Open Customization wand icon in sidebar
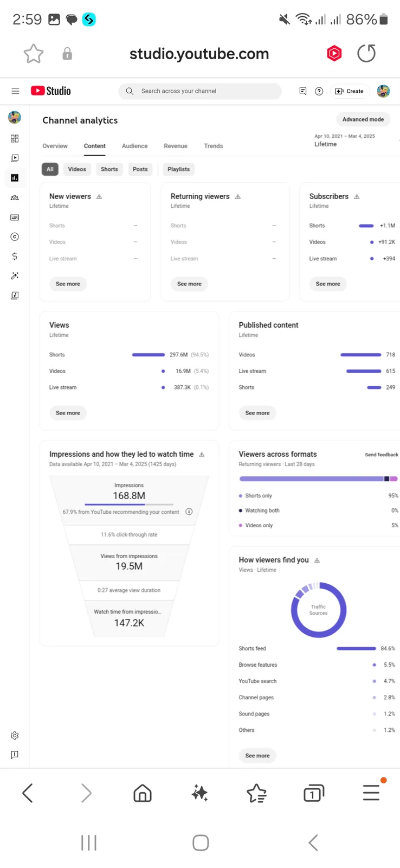The image size is (400, 868). pos(15,276)
